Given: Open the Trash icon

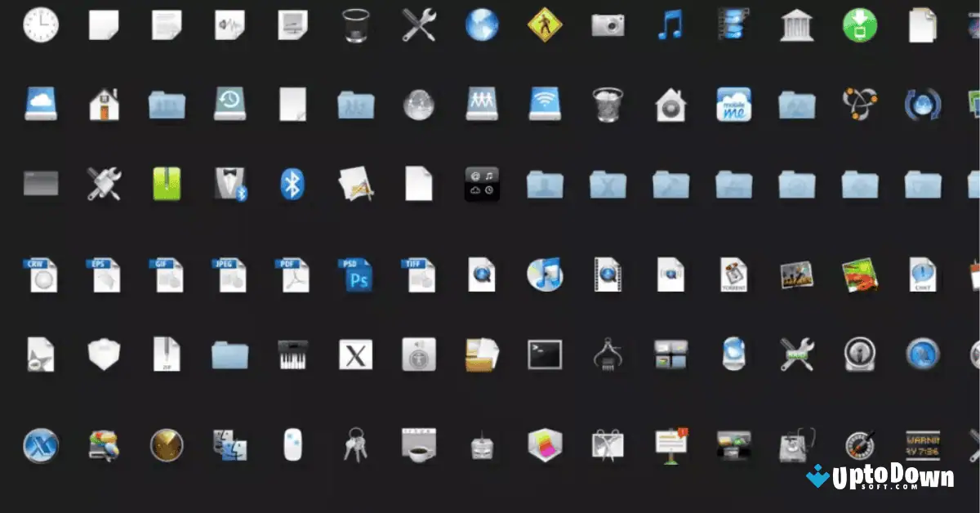Looking at the screenshot, I should coord(355,25).
